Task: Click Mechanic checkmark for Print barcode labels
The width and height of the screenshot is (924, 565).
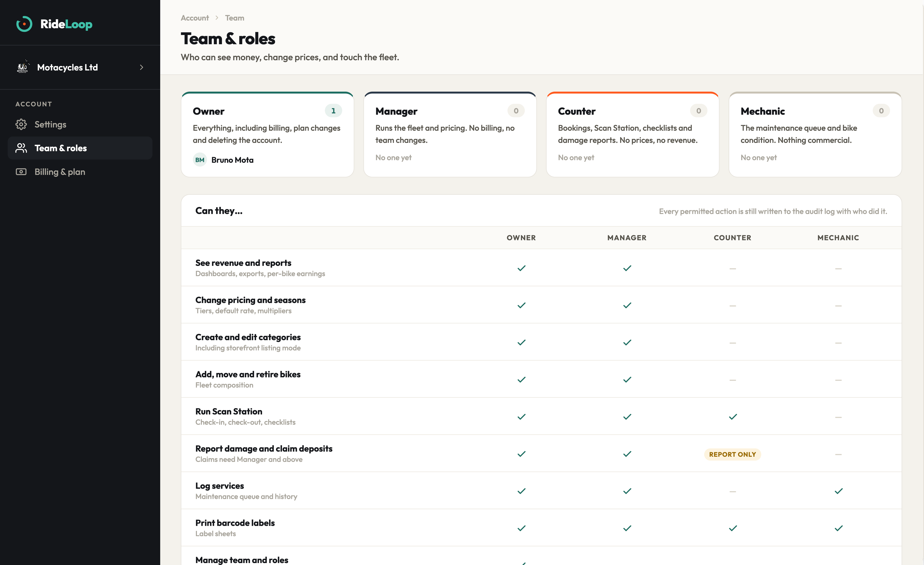Action: (x=839, y=528)
